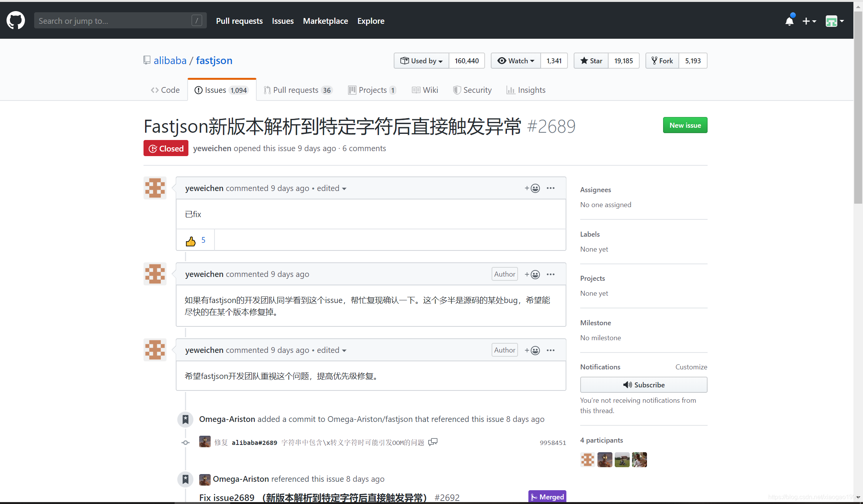The width and height of the screenshot is (863, 504).
Task: Open yeweichen profile in issue header
Action: (x=212, y=148)
